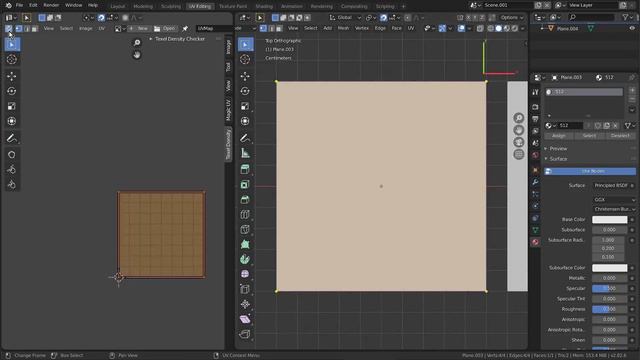
Task: Open the Texel Density sidebar tab
Action: tap(228, 145)
